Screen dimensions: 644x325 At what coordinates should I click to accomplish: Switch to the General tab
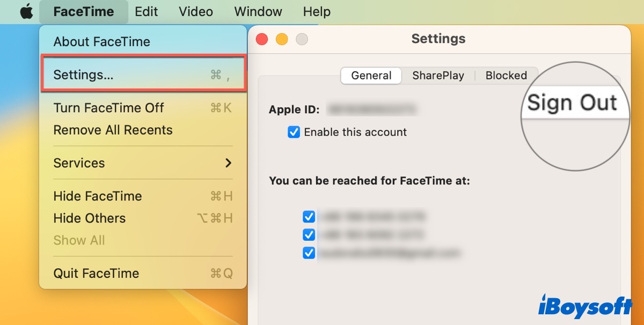tap(371, 76)
